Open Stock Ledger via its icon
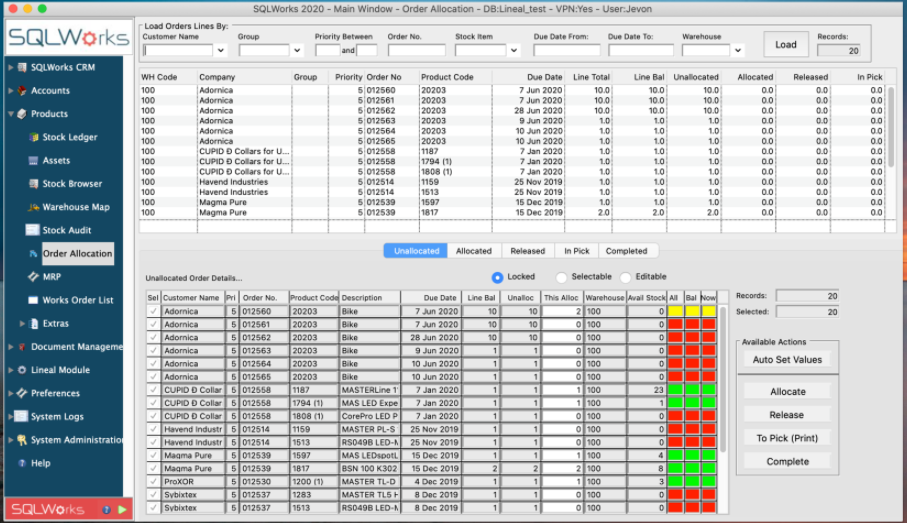 tap(34, 137)
